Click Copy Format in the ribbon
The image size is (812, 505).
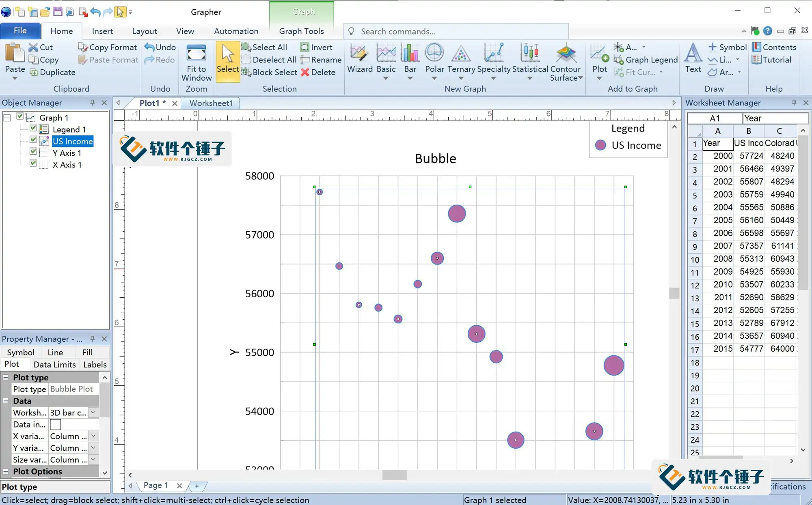pos(108,47)
